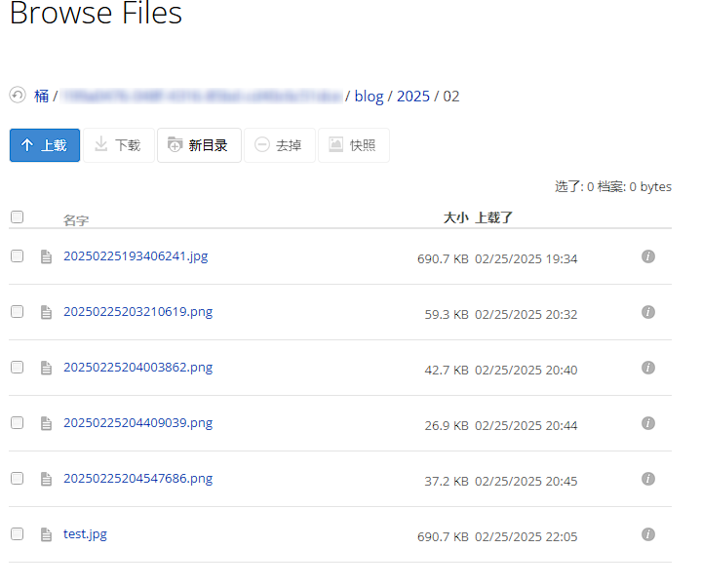Navigate to blog in breadcrumb
This screenshot has width=702, height=588.
369,97
